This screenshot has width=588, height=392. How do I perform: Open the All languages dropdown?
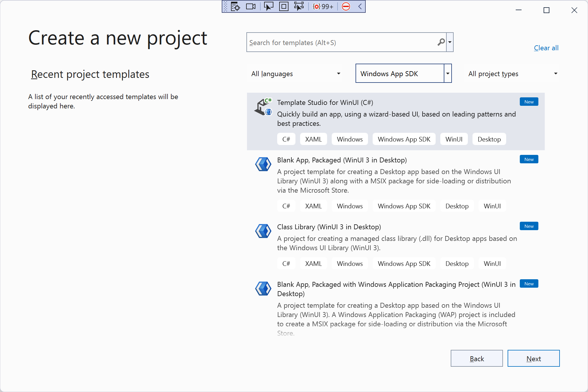point(295,74)
